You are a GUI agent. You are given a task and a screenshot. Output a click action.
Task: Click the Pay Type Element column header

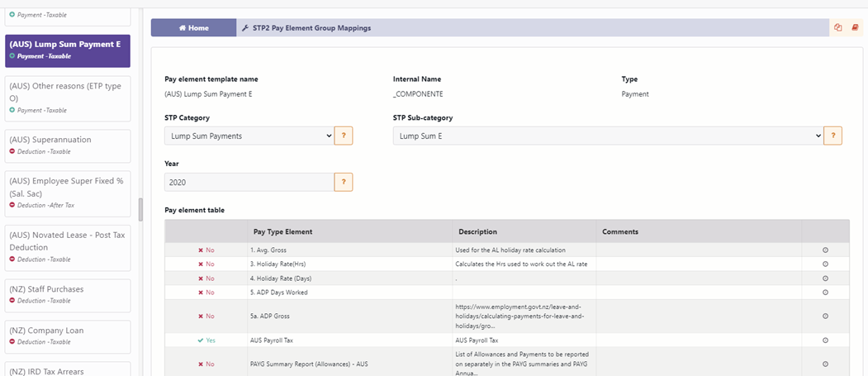[350, 231]
